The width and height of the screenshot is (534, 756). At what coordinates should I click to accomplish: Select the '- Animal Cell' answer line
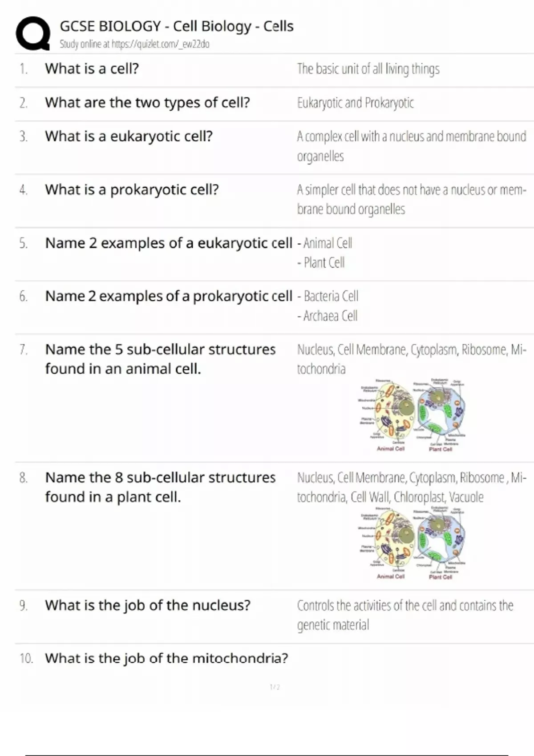tap(325, 243)
